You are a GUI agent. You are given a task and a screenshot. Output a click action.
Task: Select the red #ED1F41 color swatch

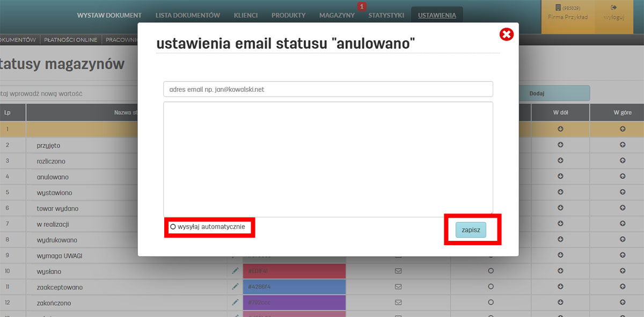click(x=294, y=271)
